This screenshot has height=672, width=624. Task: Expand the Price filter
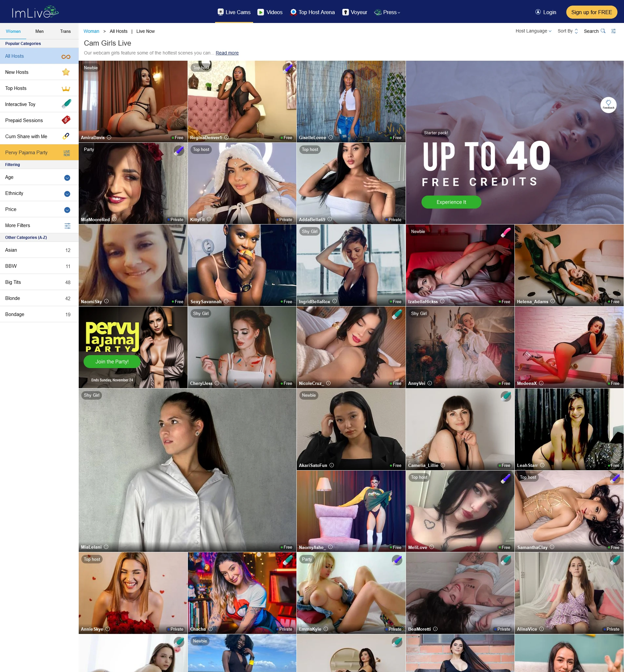67,210
